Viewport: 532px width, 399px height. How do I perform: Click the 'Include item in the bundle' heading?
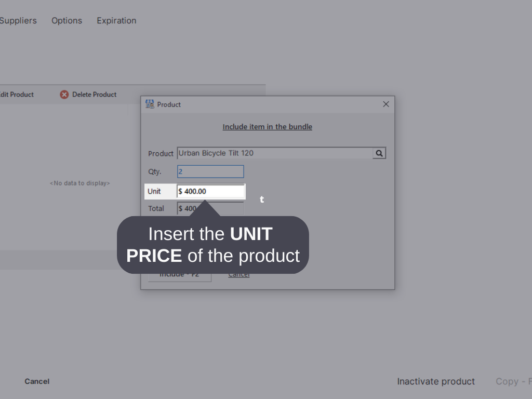point(268,127)
